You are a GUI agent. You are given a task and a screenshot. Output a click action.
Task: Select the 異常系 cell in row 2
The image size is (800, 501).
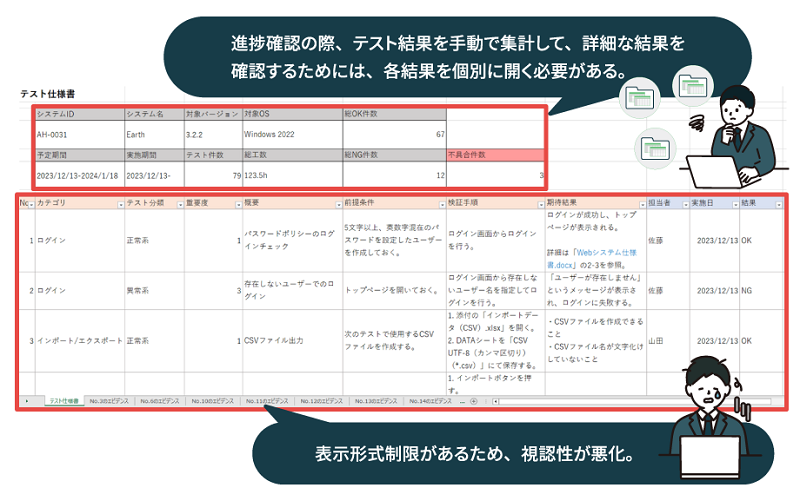click(x=155, y=290)
